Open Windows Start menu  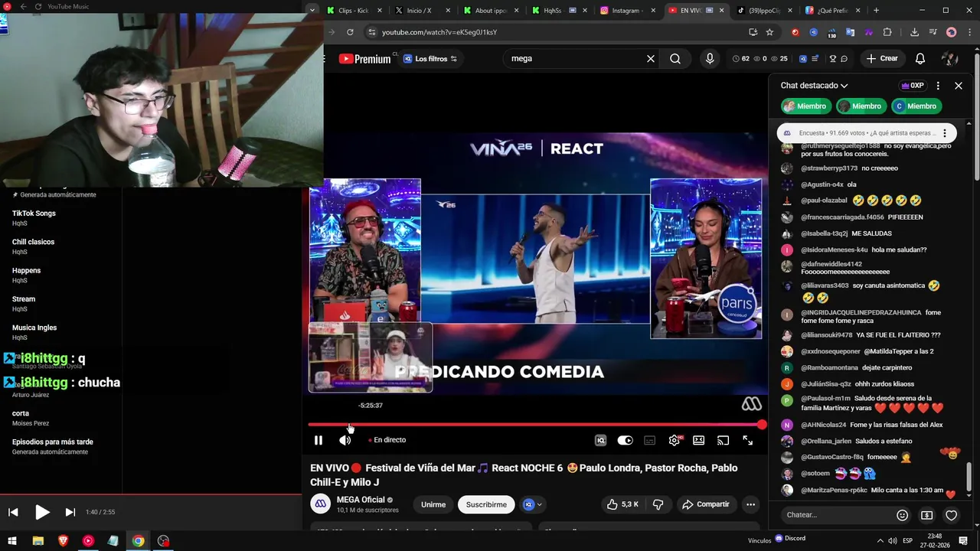pyautogui.click(x=12, y=541)
